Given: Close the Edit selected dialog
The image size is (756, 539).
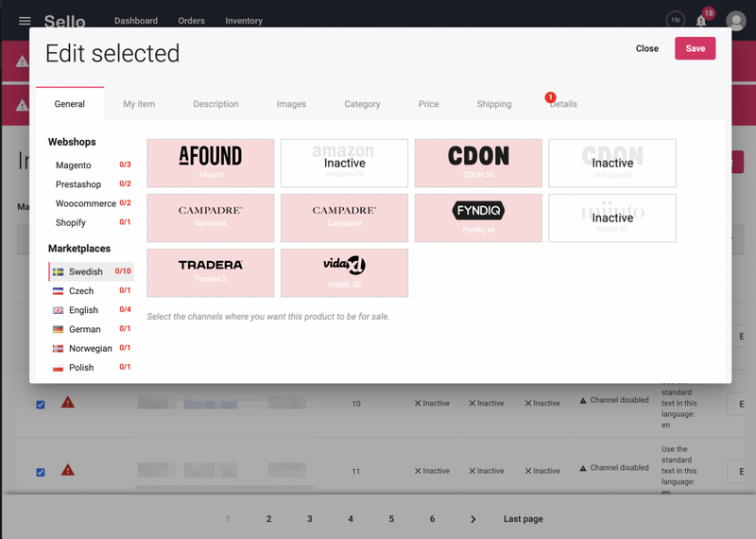Looking at the screenshot, I should point(647,48).
